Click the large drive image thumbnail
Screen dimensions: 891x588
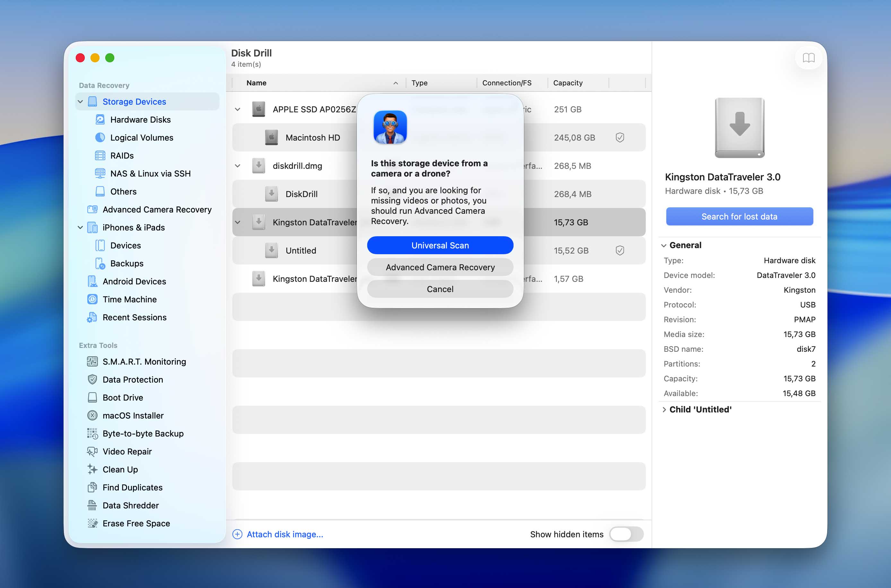[x=739, y=128]
